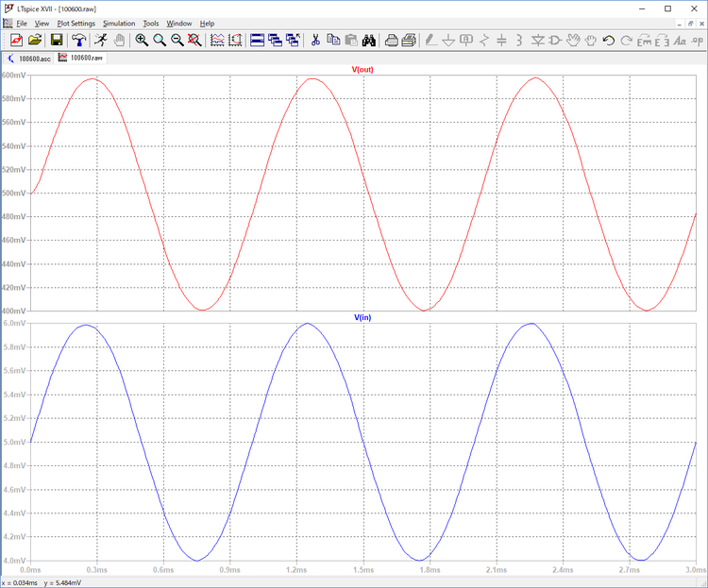Click the Save floppy disk icon
This screenshot has height=588, width=708.
[x=57, y=40]
